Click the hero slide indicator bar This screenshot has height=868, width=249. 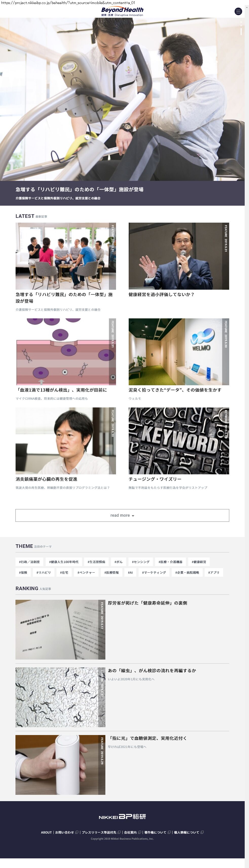pyautogui.click(x=241, y=31)
